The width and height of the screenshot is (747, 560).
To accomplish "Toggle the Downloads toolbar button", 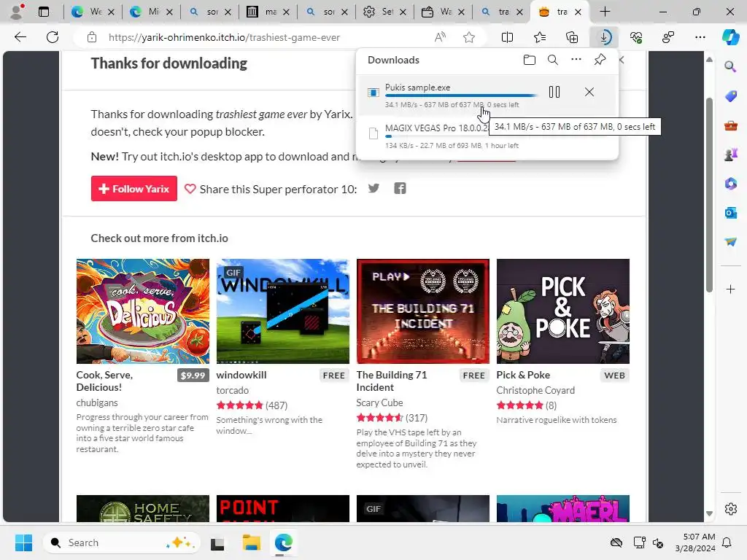I will coord(605,37).
